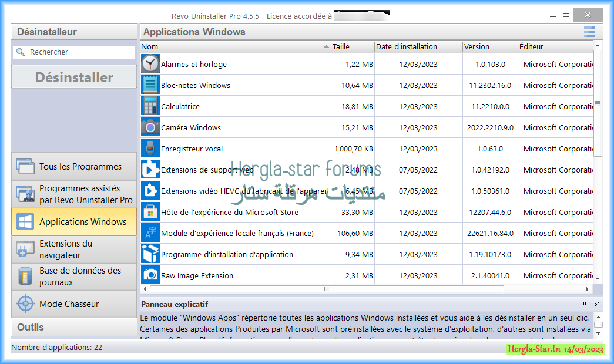The height and width of the screenshot is (364, 614).
Task: Select Programme d'installation d'application entry
Action: click(367, 254)
